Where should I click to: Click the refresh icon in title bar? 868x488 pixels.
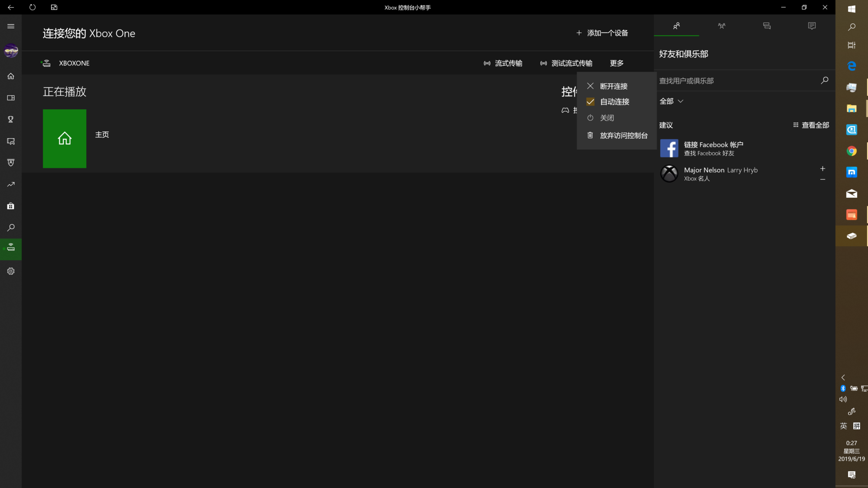pyautogui.click(x=33, y=7)
